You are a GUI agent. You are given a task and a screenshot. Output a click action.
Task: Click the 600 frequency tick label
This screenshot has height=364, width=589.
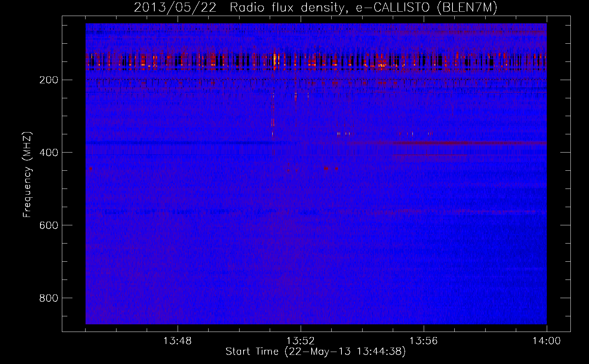(x=49, y=225)
